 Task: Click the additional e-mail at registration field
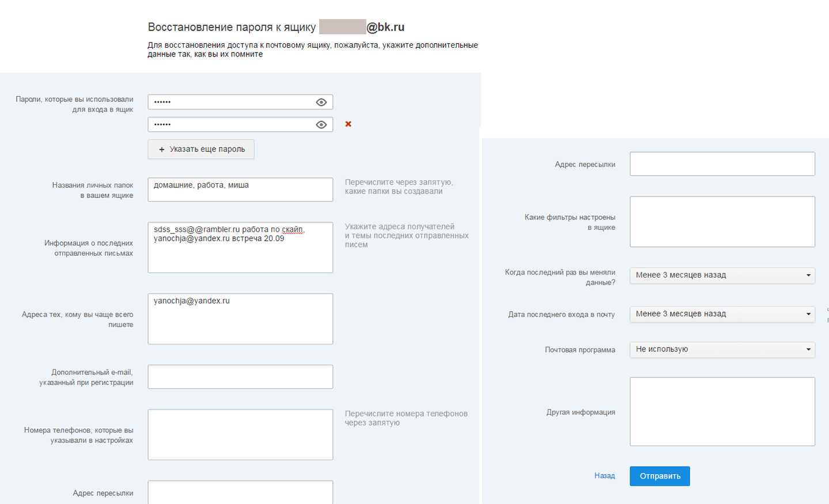click(x=240, y=377)
